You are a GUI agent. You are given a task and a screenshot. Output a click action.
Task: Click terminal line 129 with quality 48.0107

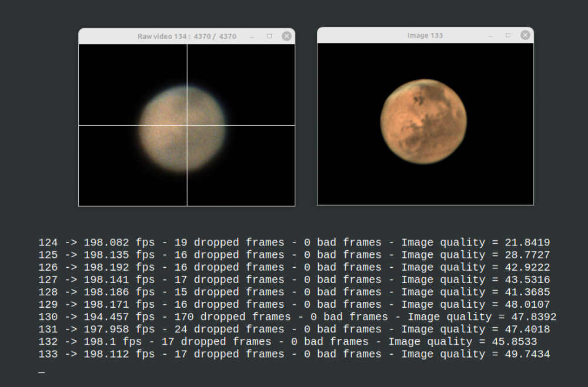coord(294,304)
